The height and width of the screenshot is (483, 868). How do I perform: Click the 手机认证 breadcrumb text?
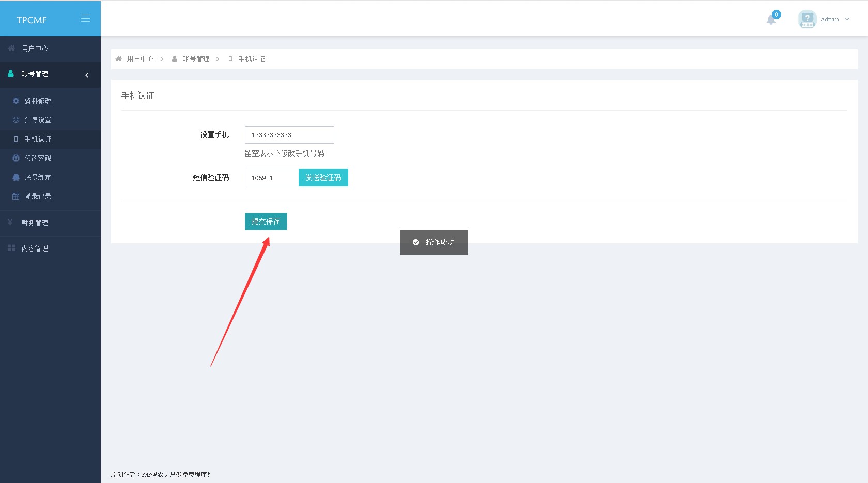pos(252,59)
